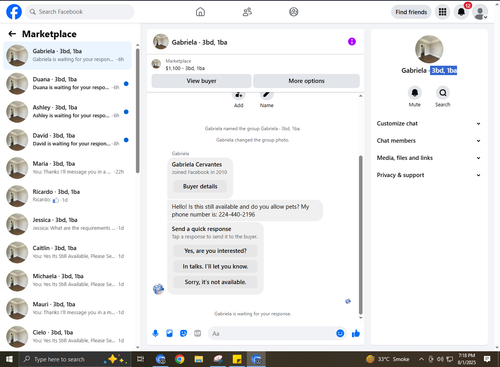Open the David - 3bd, 1ba conversation
The image size is (500, 367).
[x=67, y=140]
